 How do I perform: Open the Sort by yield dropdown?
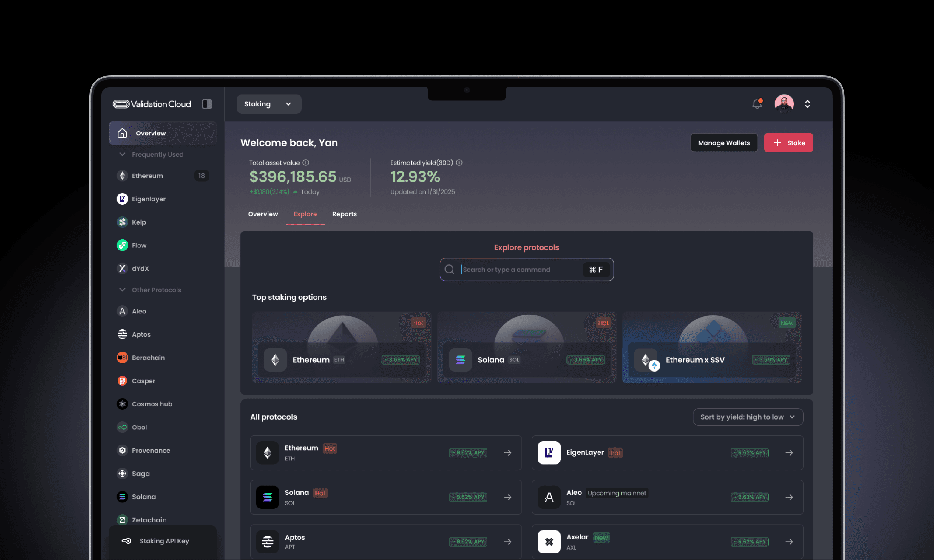(748, 417)
